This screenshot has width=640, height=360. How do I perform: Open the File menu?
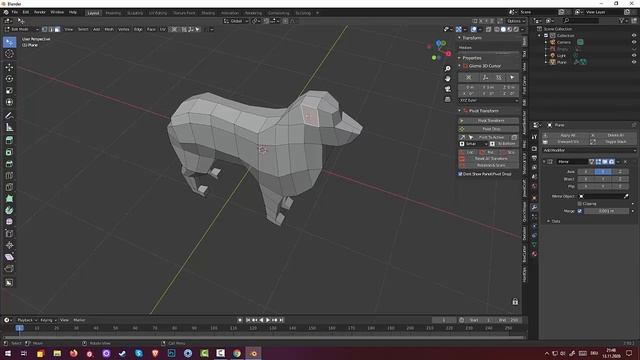pos(15,12)
